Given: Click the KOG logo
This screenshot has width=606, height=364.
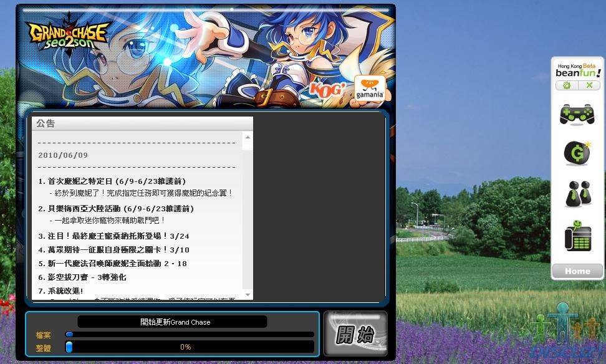Looking at the screenshot, I should (326, 90).
